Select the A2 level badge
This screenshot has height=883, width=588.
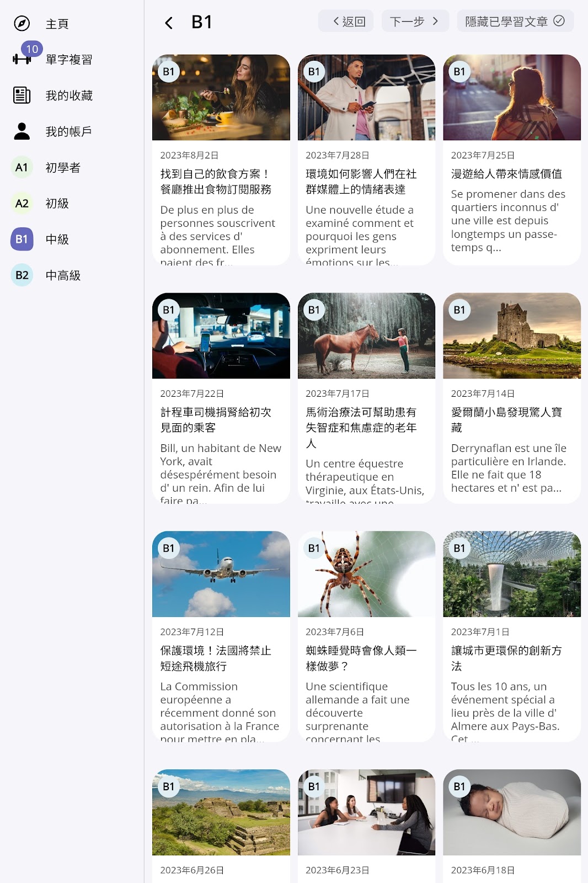22,203
